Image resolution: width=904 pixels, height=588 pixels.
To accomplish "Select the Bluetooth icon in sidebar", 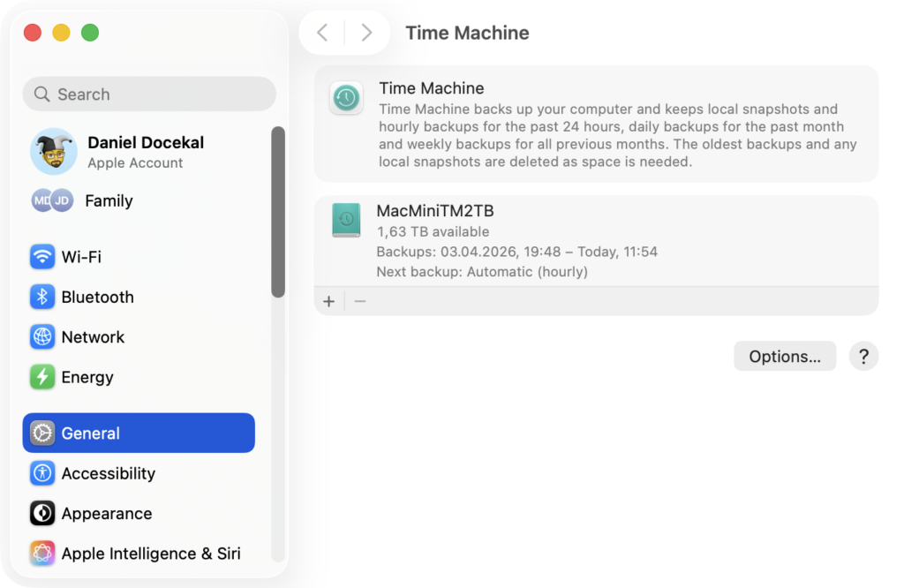I will point(42,297).
